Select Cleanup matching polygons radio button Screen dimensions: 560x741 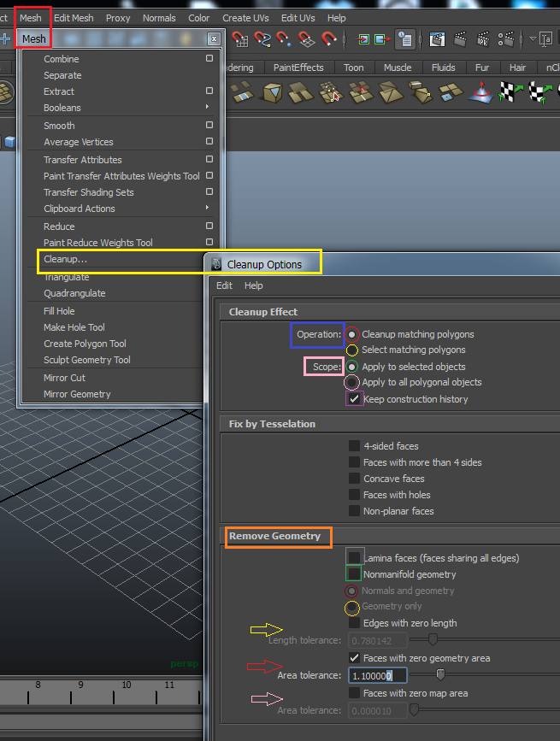(351, 334)
